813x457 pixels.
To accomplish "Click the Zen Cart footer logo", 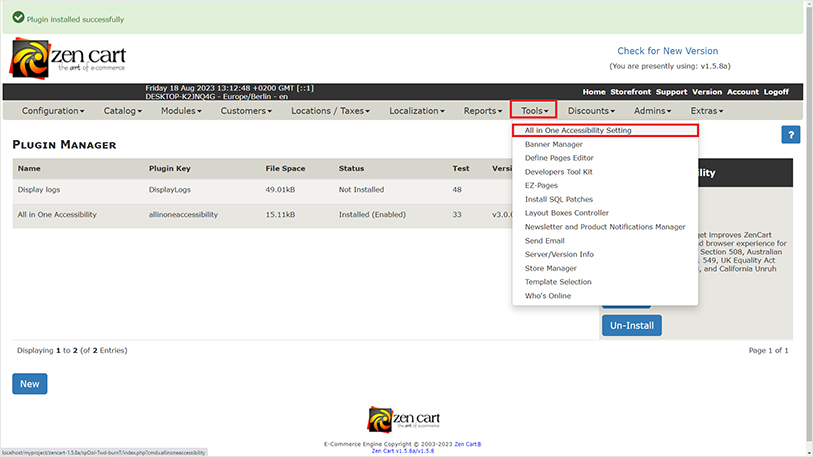I will [x=403, y=420].
